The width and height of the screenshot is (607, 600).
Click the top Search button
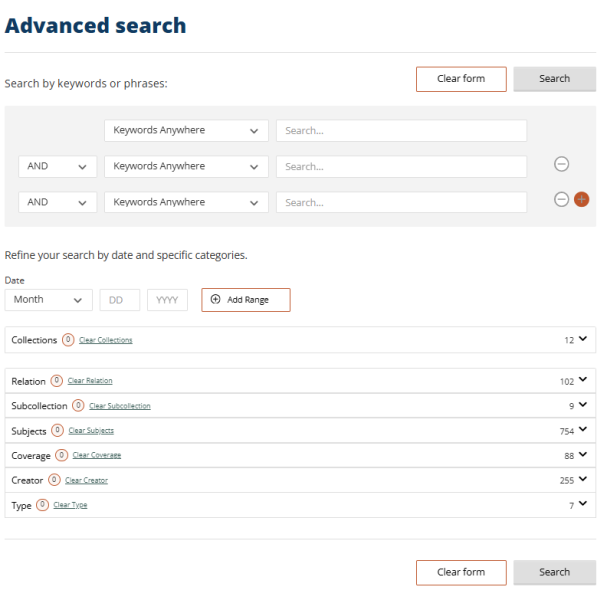[554, 79]
